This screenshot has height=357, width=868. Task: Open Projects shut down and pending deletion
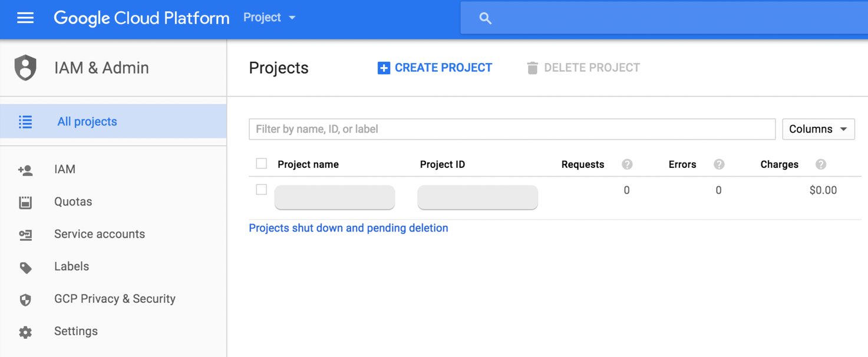coord(348,228)
